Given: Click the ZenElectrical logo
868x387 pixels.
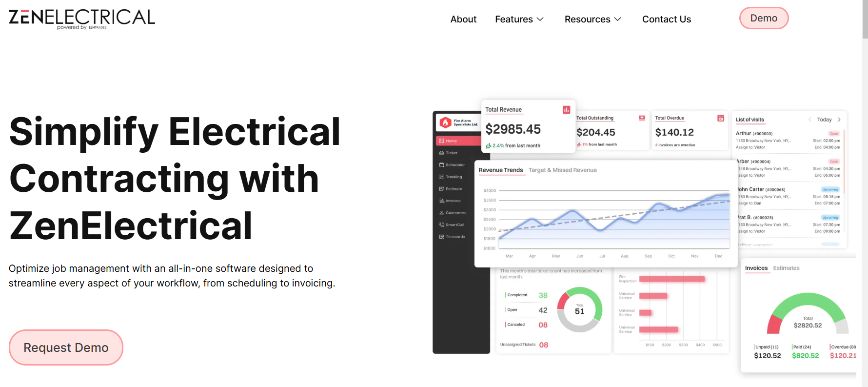Looking at the screenshot, I should [82, 19].
